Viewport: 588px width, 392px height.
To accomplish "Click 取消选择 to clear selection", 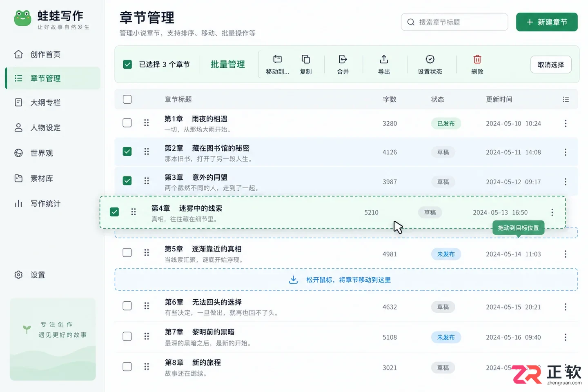I will (551, 65).
